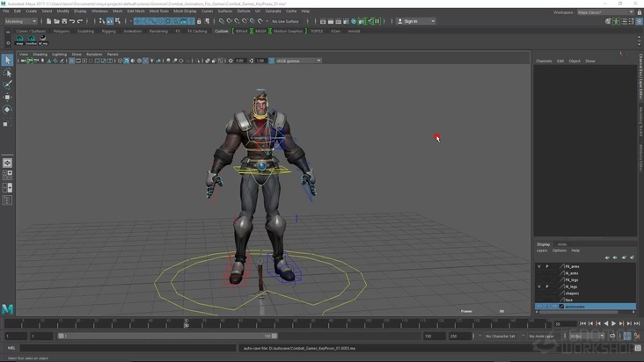
Task: Click the 'kf_exp' shelf button
Action: pos(43,40)
